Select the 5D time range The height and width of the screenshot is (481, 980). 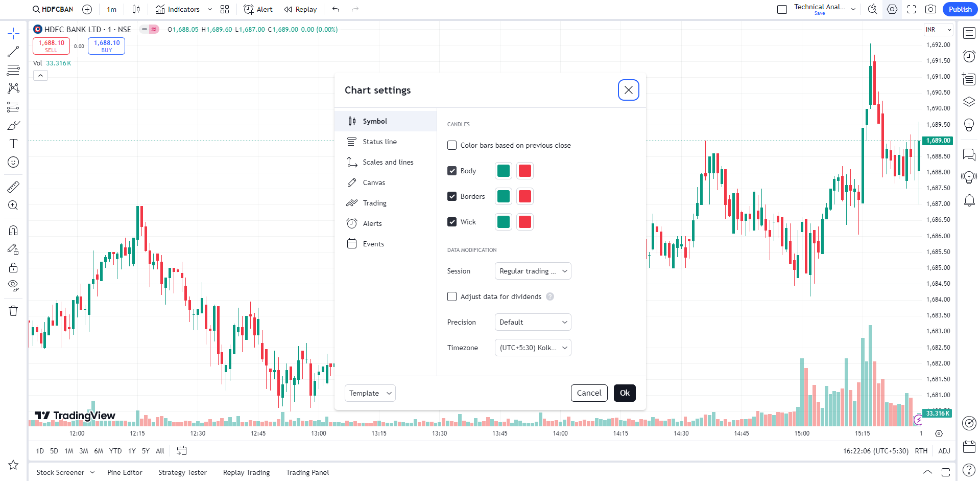click(54, 451)
